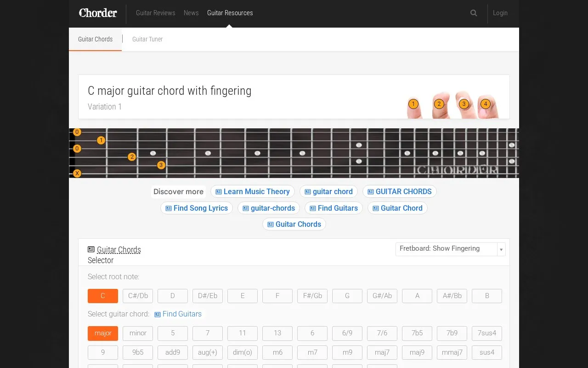Screen dimensions: 588x368
Task: Click the hyphenated guitar-chords link
Action: (269, 208)
